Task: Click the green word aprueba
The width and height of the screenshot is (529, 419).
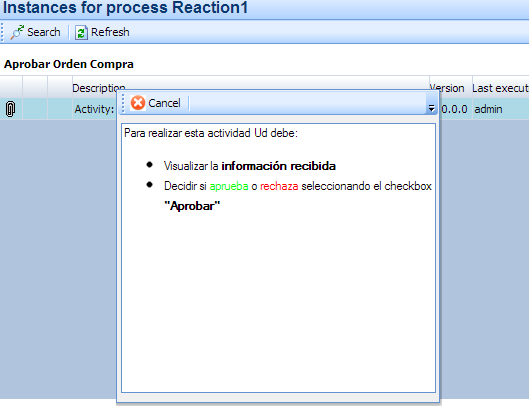Action: coord(229,186)
